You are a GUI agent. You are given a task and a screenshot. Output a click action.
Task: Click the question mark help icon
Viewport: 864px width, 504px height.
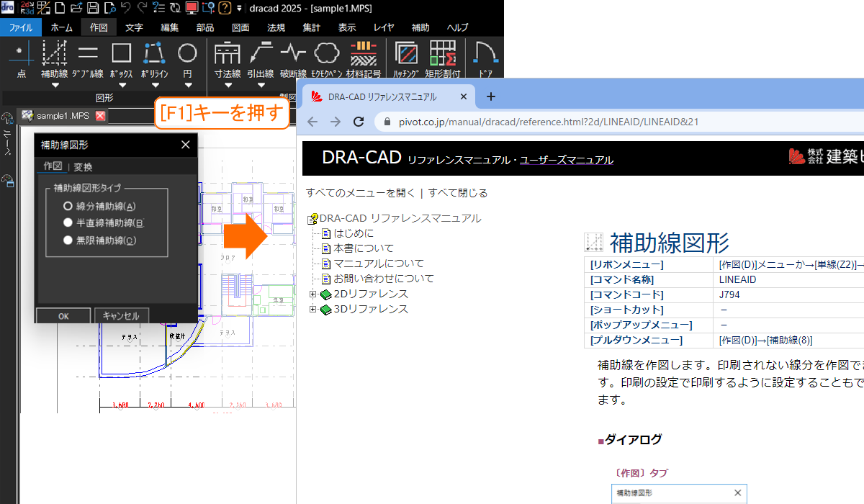[x=225, y=9]
